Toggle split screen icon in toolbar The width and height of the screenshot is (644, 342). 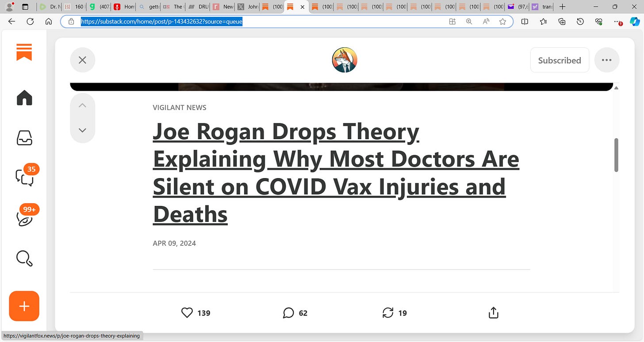[x=525, y=21]
